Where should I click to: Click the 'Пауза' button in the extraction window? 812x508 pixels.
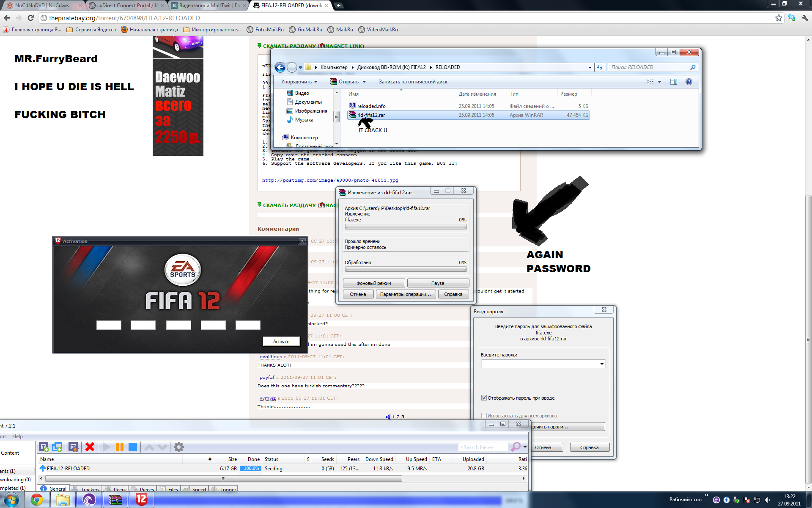coord(438,283)
